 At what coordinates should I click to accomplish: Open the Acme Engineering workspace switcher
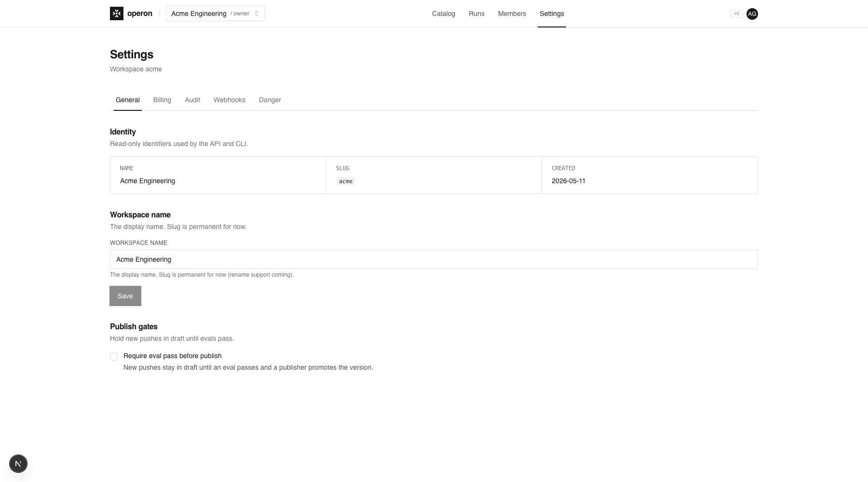(x=215, y=13)
